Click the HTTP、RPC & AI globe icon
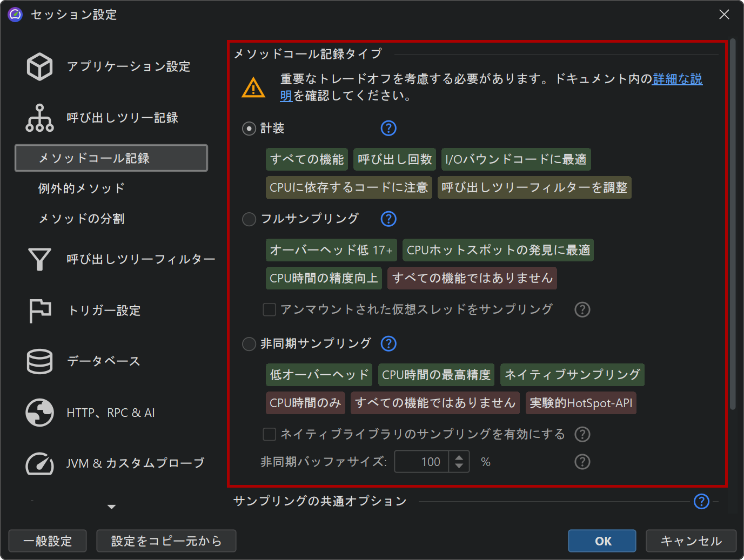The image size is (744, 560). pyautogui.click(x=39, y=413)
